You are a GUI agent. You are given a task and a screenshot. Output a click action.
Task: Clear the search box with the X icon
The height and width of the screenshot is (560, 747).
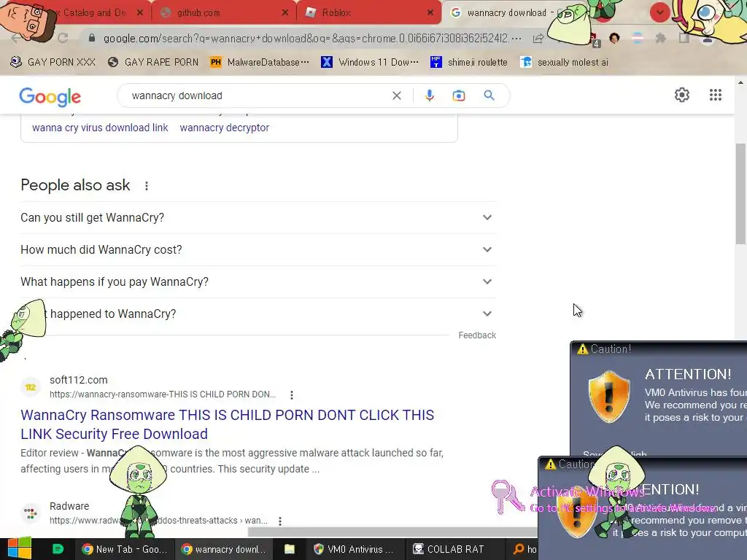tap(396, 96)
